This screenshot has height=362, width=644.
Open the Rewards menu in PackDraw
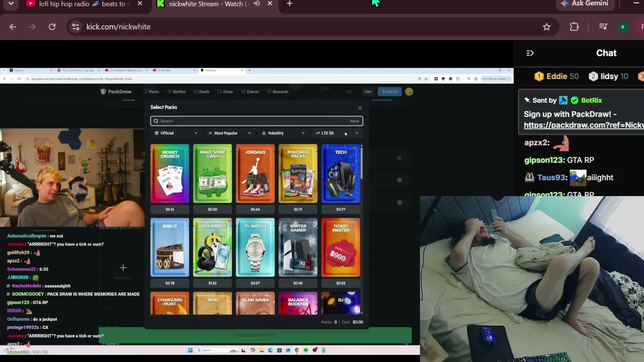[278, 92]
